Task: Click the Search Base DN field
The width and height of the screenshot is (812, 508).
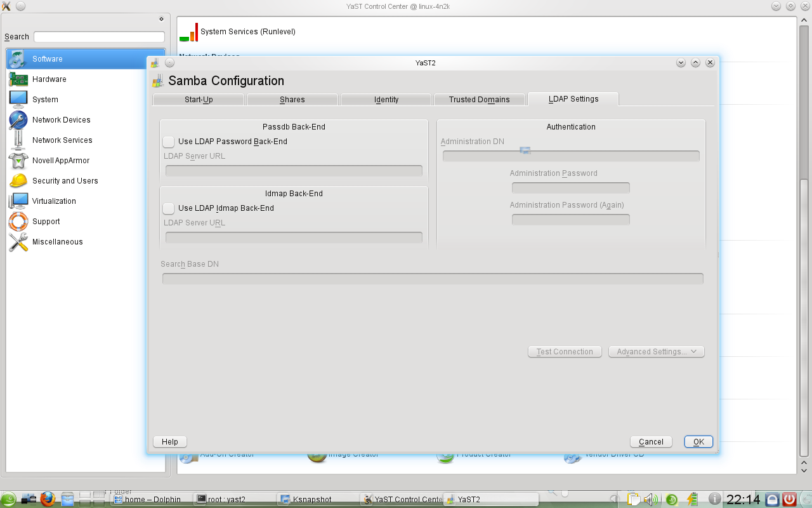Action: tap(433, 279)
